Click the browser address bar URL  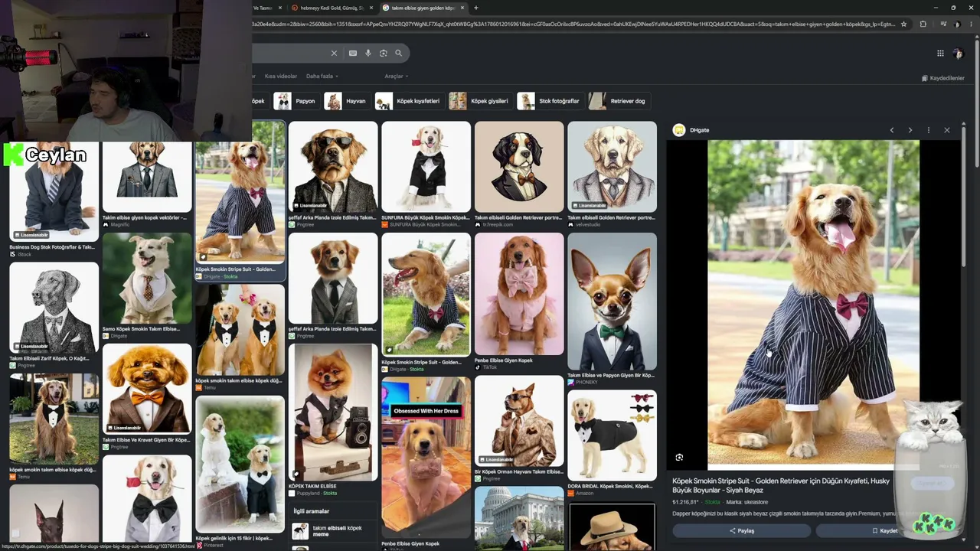(574, 24)
